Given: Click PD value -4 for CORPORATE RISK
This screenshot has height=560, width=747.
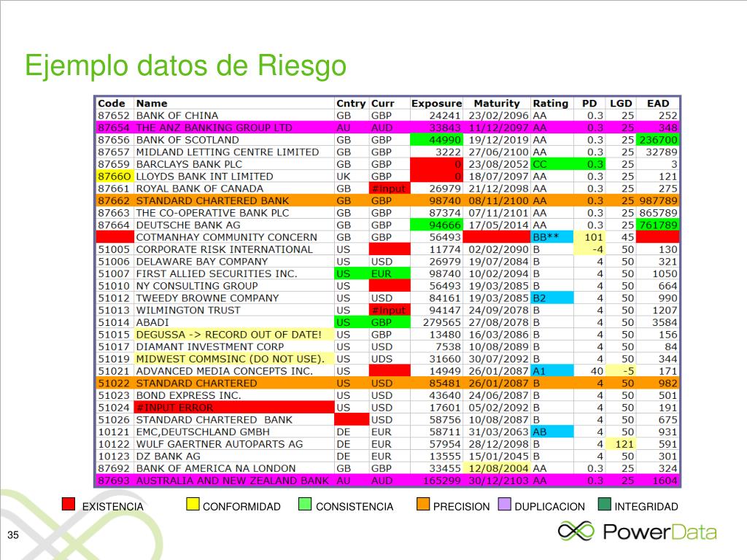Looking at the screenshot, I should pyautogui.click(x=589, y=249).
